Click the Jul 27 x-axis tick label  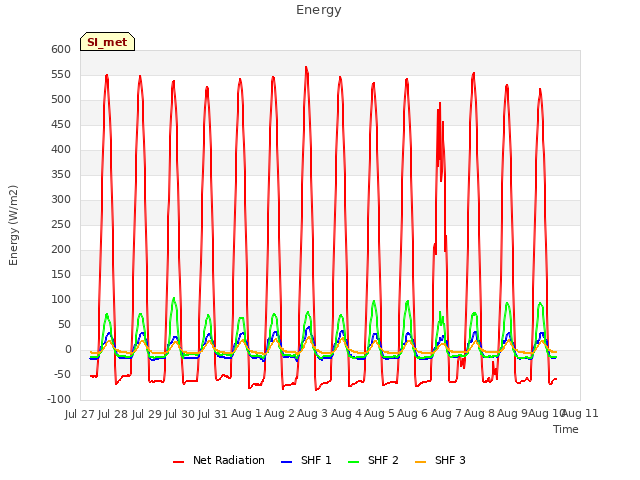coord(80,414)
